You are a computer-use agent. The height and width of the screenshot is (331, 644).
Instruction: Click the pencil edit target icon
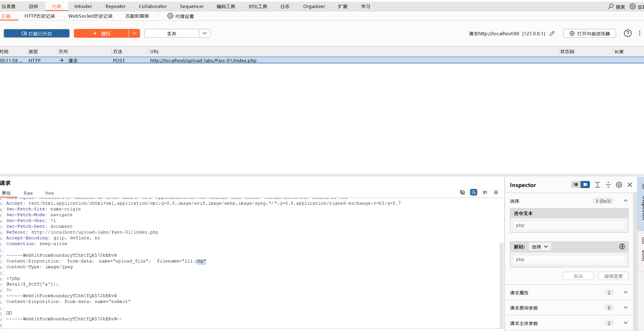[x=552, y=33]
